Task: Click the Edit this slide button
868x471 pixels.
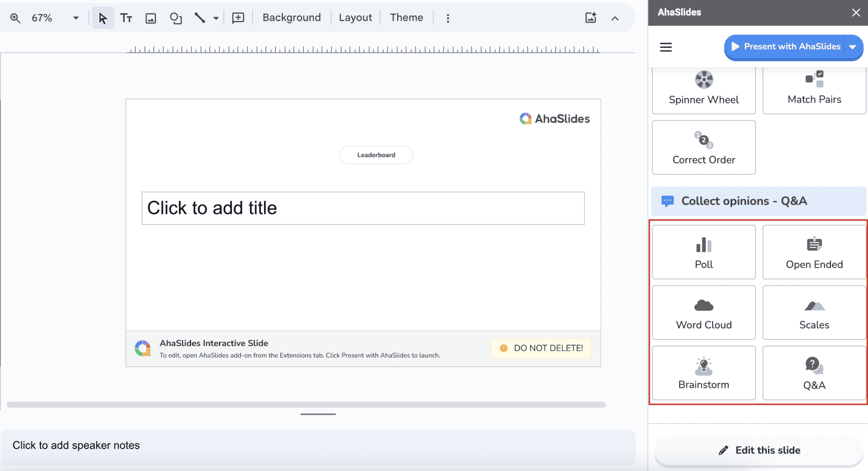Action: click(758, 450)
